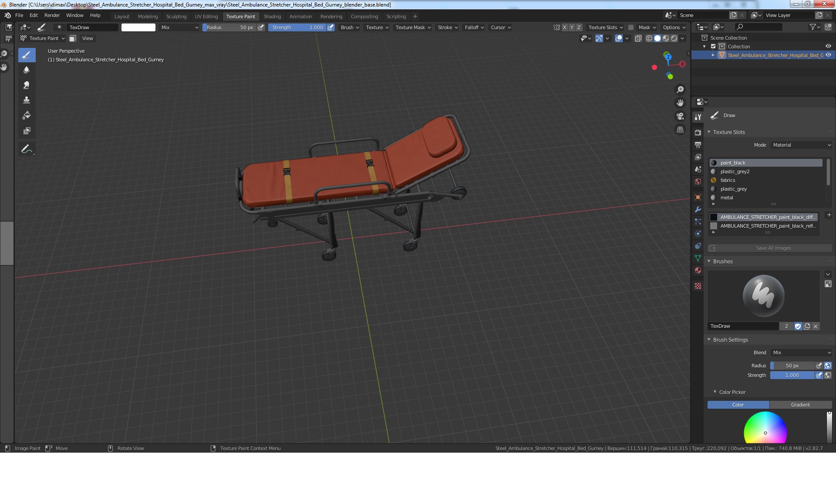This screenshot has width=836, height=504.
Task: Select the Clone stamp tool
Action: click(x=27, y=100)
